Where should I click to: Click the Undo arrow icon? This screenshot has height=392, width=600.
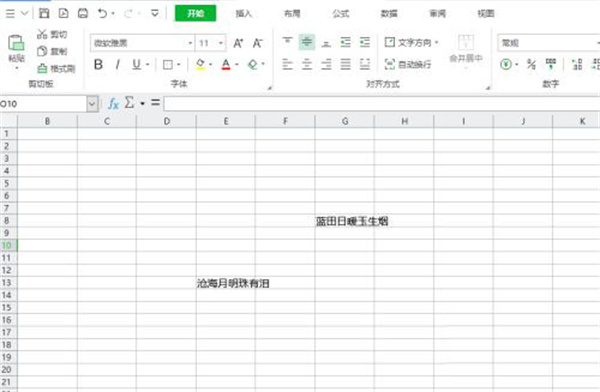click(103, 13)
